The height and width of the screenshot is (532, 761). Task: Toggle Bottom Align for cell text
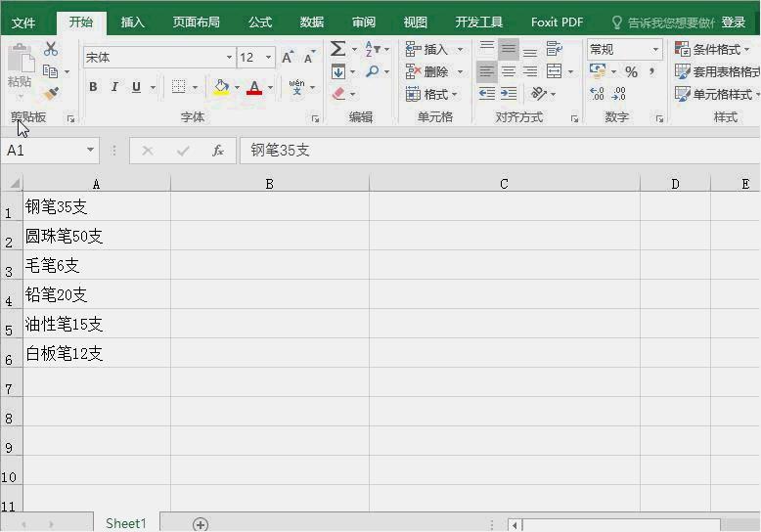point(530,49)
